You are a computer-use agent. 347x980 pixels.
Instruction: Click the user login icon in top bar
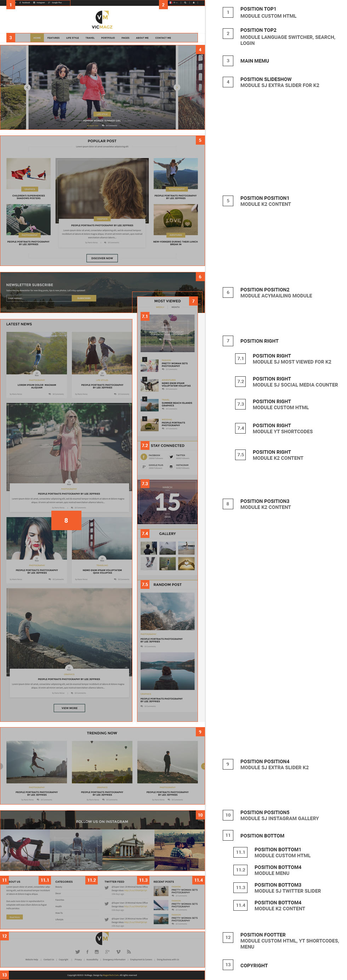coord(193,3)
